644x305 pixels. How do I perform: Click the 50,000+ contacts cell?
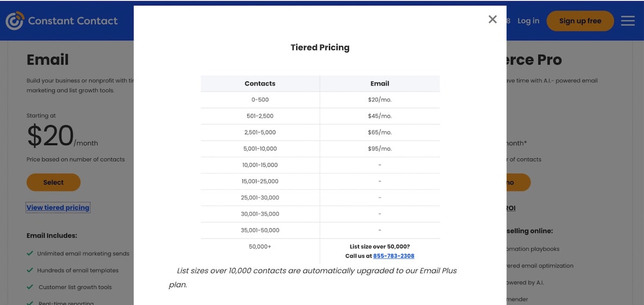point(260,246)
